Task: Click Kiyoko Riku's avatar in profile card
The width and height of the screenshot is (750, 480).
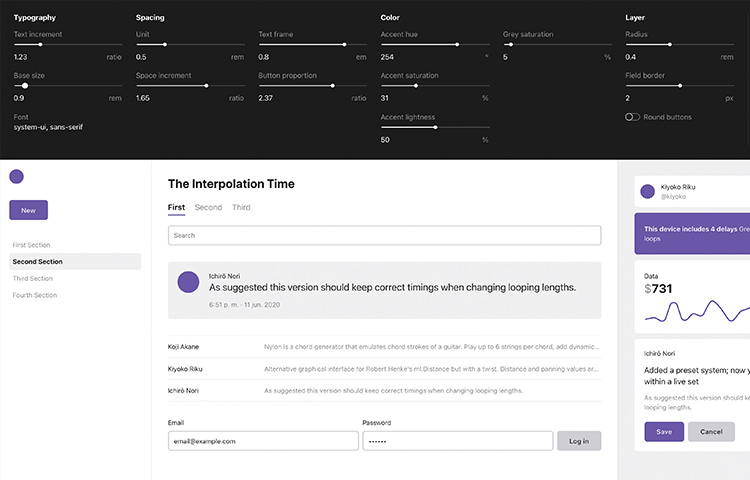Action: pos(647,191)
